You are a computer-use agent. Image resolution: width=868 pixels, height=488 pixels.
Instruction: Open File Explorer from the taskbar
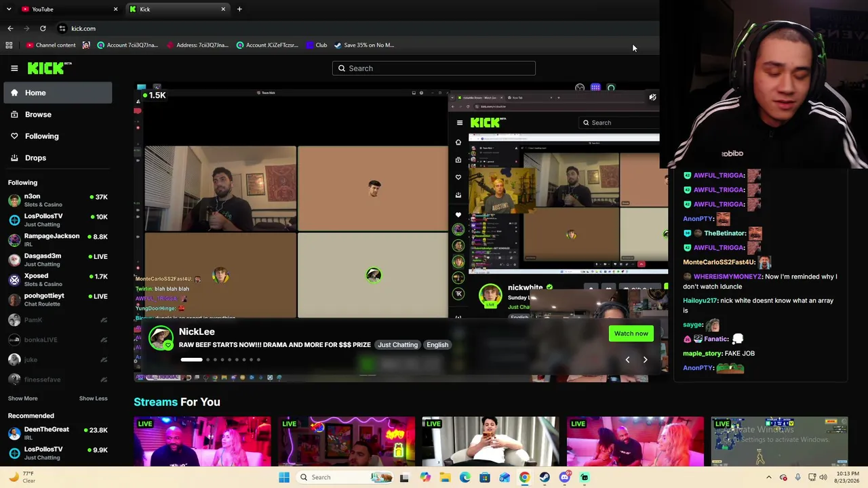click(445, 477)
